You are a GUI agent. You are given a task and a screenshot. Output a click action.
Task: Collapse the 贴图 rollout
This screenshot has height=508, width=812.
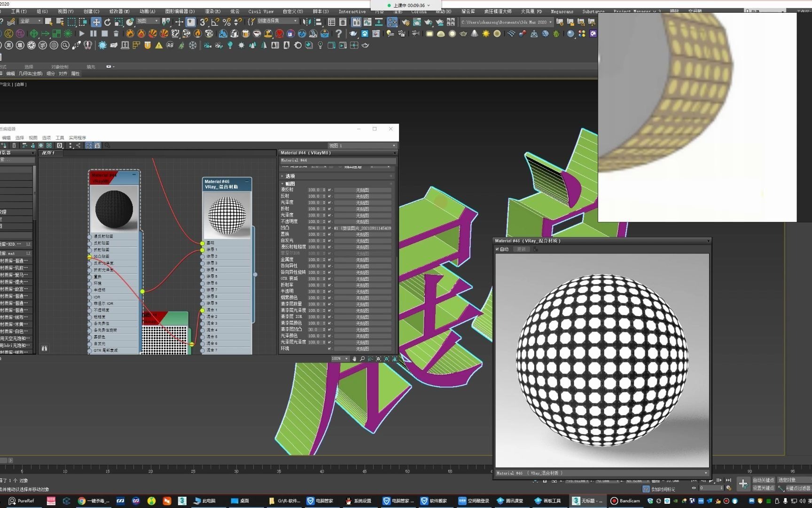337,183
